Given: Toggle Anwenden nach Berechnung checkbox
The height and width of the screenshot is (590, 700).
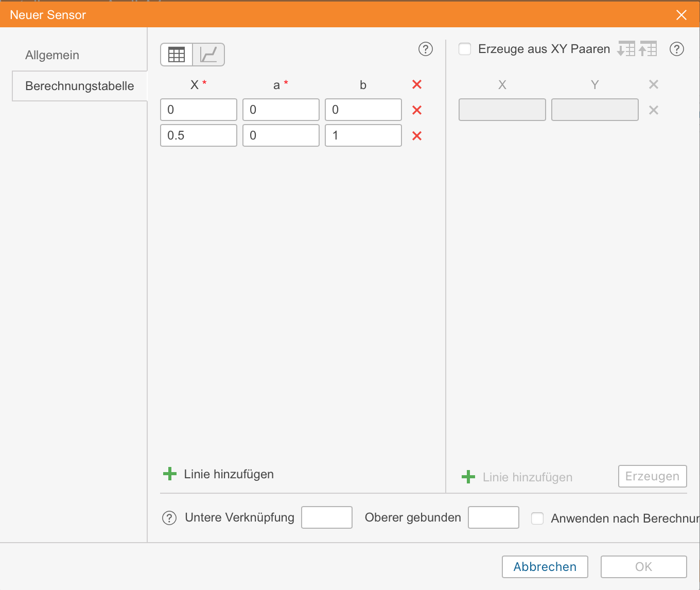Looking at the screenshot, I should pos(537,518).
